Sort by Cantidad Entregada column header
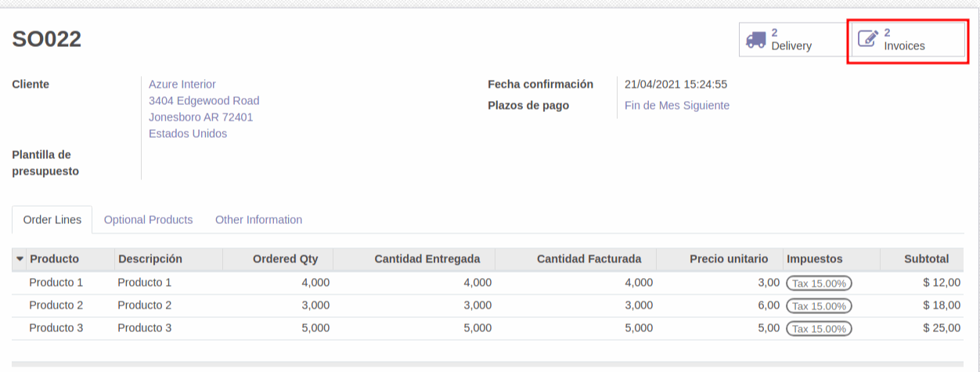980x372 pixels. pyautogui.click(x=427, y=259)
